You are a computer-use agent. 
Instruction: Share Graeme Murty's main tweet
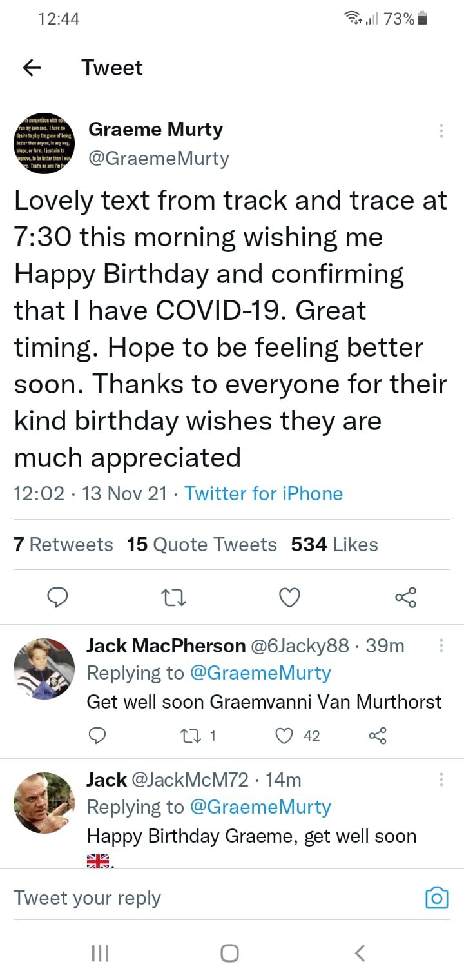coord(406,598)
